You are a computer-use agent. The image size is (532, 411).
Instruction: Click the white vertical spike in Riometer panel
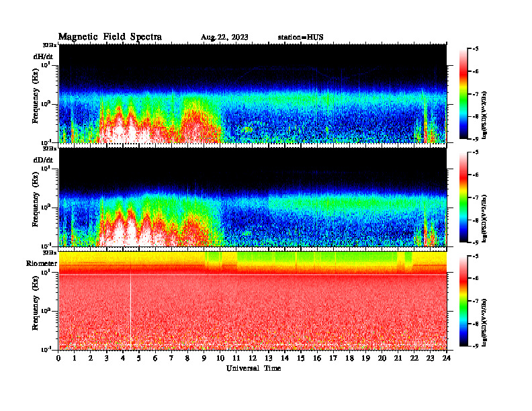pyautogui.click(x=130, y=310)
